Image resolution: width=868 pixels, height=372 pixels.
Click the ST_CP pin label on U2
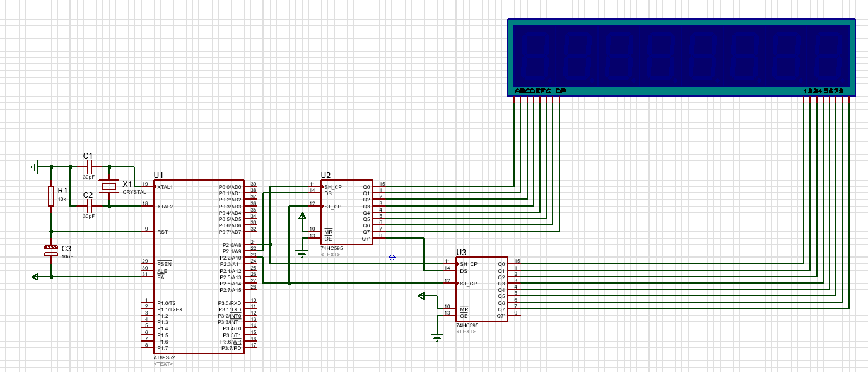point(333,207)
